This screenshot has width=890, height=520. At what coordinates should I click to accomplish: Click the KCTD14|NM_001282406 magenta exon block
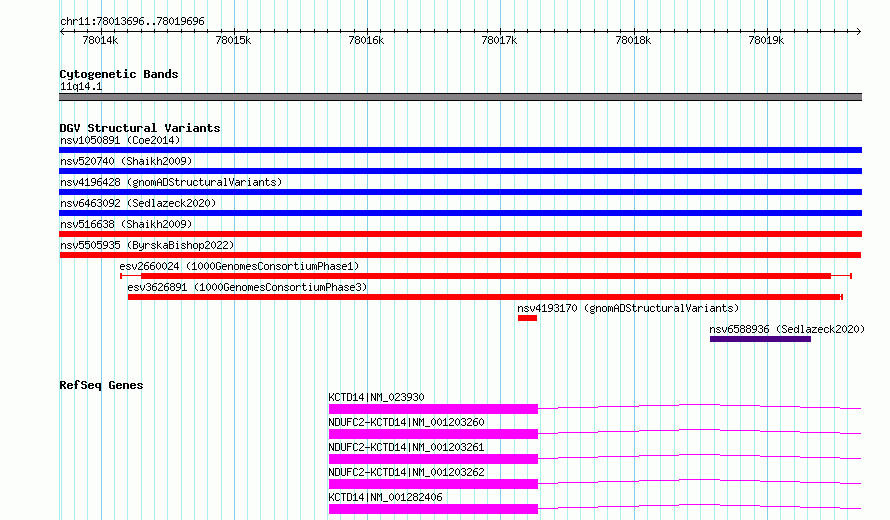pos(433,509)
